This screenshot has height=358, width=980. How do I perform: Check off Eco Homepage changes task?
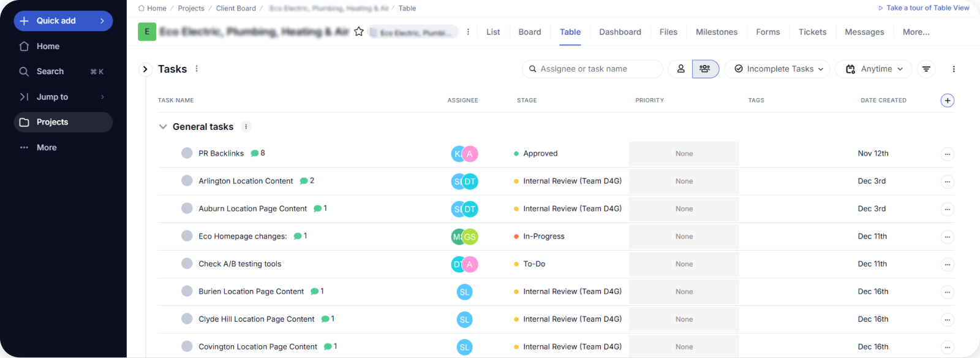(x=187, y=236)
